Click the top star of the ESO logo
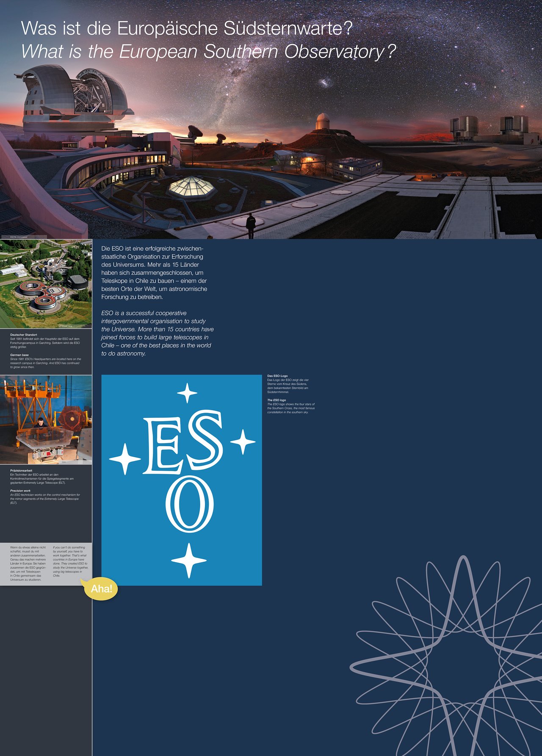 tap(187, 393)
